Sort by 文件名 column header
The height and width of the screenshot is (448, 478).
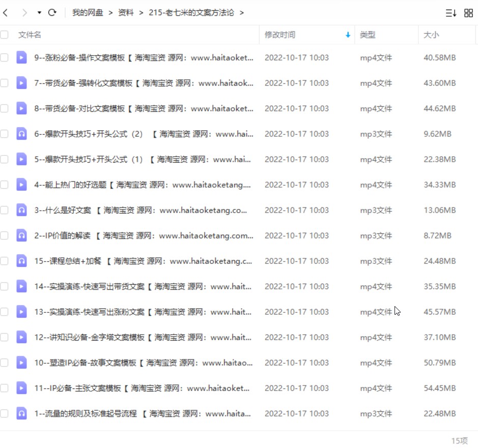30,35
